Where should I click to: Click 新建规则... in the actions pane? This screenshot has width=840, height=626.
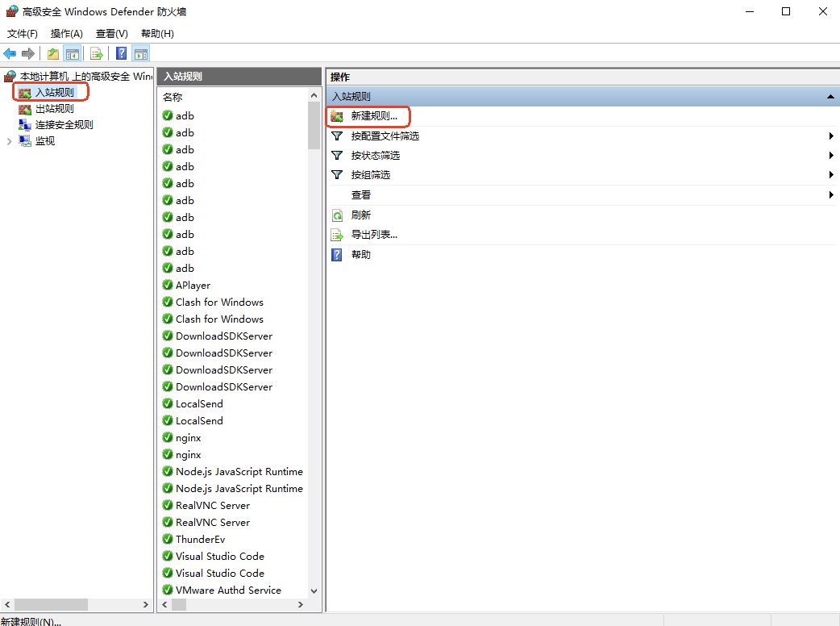[x=373, y=116]
